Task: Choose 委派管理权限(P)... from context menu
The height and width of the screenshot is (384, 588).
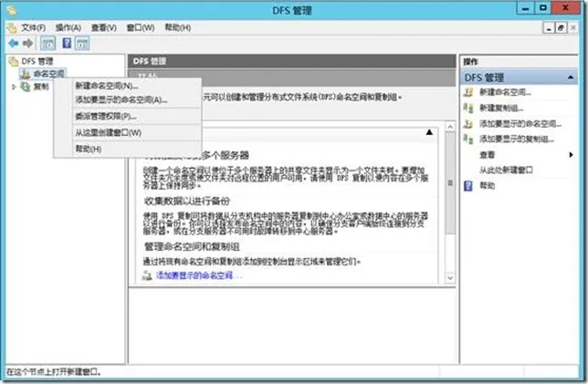Action: click(x=128, y=116)
